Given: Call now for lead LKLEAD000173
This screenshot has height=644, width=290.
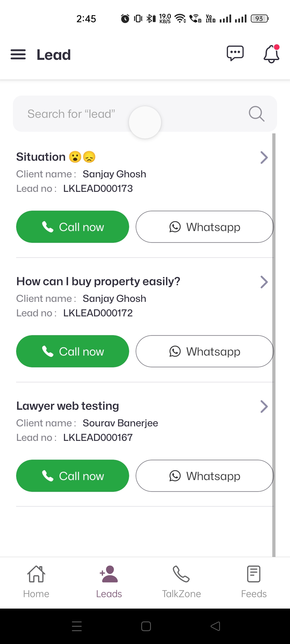Looking at the screenshot, I should (73, 227).
